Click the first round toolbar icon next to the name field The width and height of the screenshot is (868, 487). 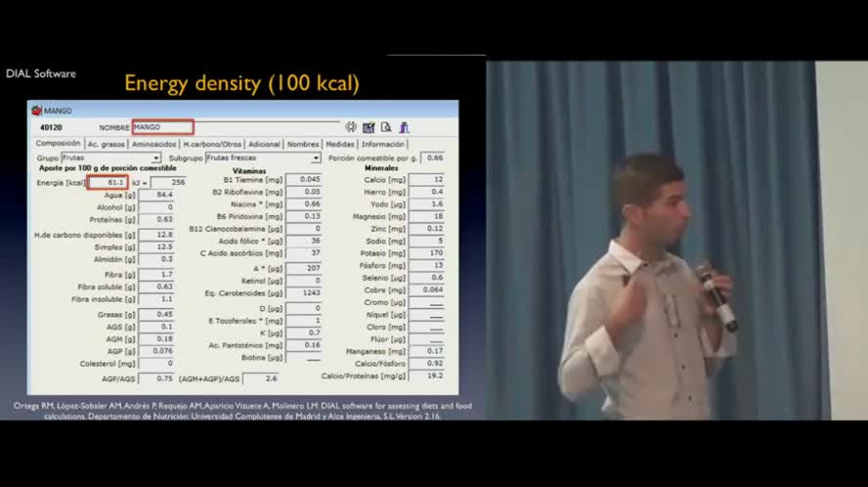pyautogui.click(x=351, y=127)
